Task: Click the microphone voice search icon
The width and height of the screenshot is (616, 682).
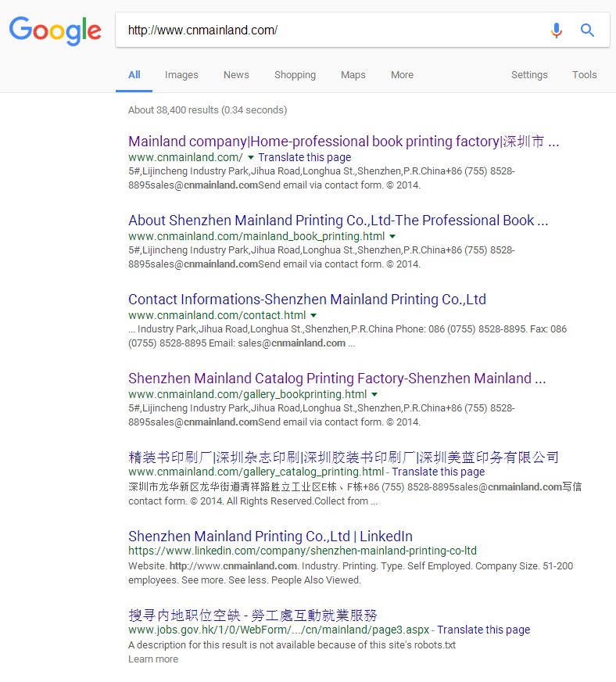Action: pos(556,31)
